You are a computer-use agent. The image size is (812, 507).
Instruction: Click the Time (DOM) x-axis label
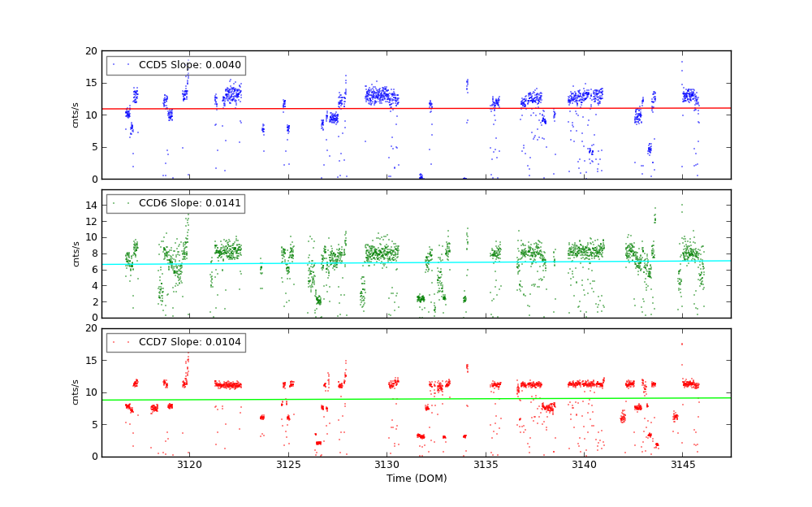416,479
